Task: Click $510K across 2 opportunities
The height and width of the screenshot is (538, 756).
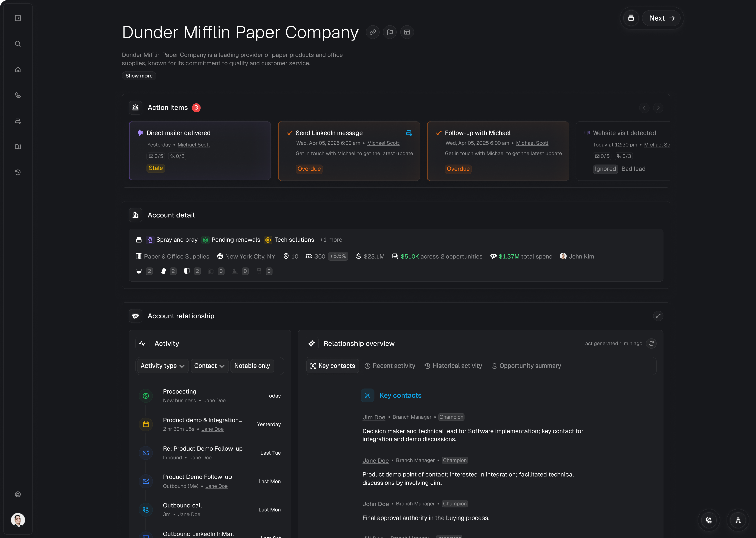Action: (x=437, y=256)
